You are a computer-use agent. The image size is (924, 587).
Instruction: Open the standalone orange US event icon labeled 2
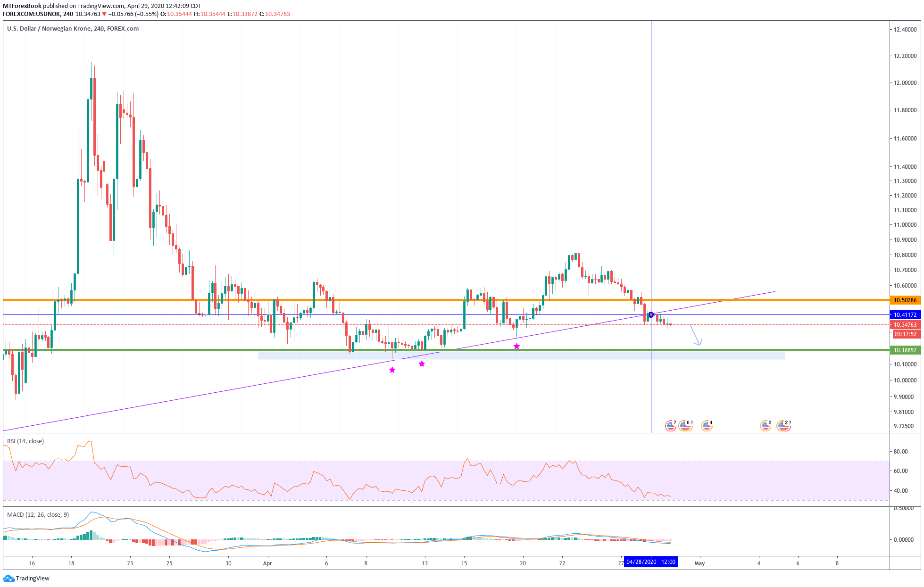click(765, 426)
